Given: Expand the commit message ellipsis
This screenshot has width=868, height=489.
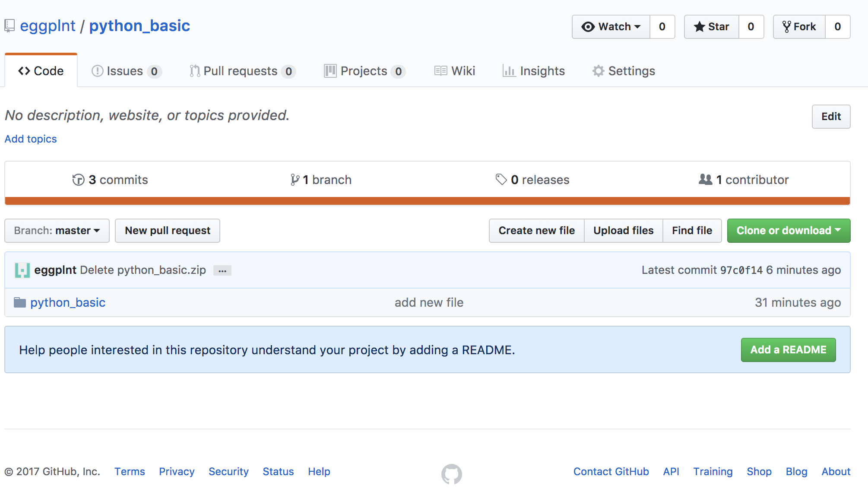Looking at the screenshot, I should [x=222, y=270].
